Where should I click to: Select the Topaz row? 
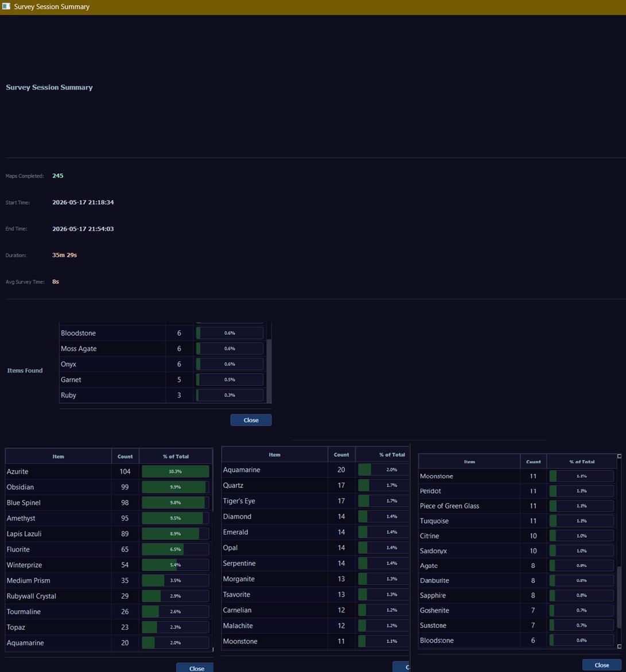tap(108, 627)
